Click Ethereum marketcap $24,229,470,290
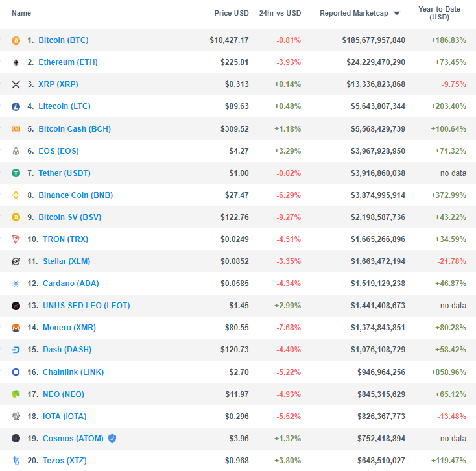This screenshot has width=476, height=471. 376,62
